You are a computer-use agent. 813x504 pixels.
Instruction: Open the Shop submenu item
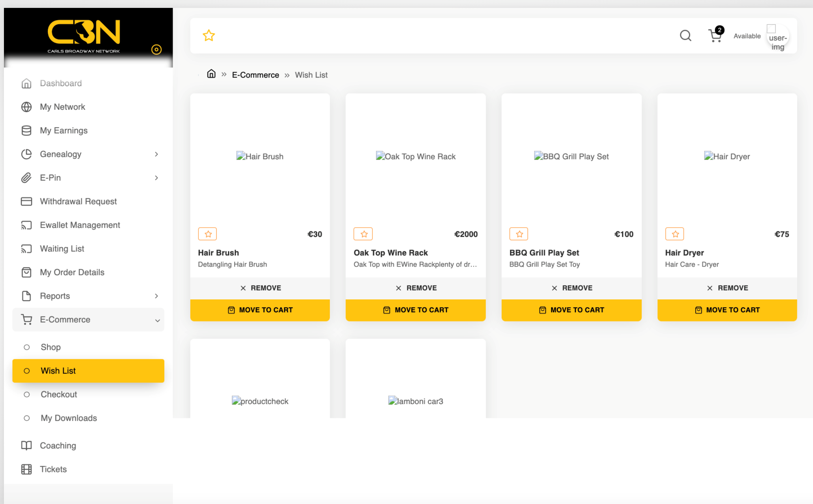(51, 347)
